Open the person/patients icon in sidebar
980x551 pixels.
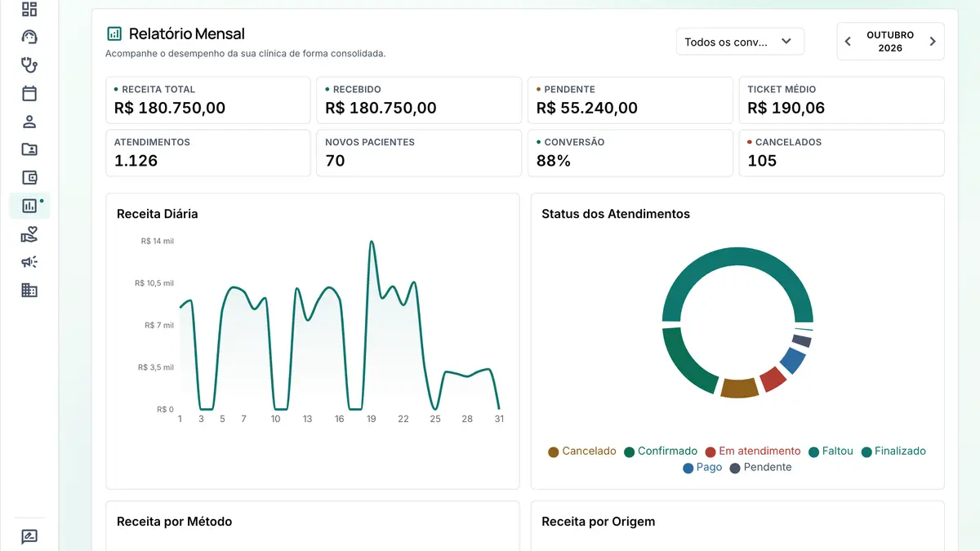point(29,122)
